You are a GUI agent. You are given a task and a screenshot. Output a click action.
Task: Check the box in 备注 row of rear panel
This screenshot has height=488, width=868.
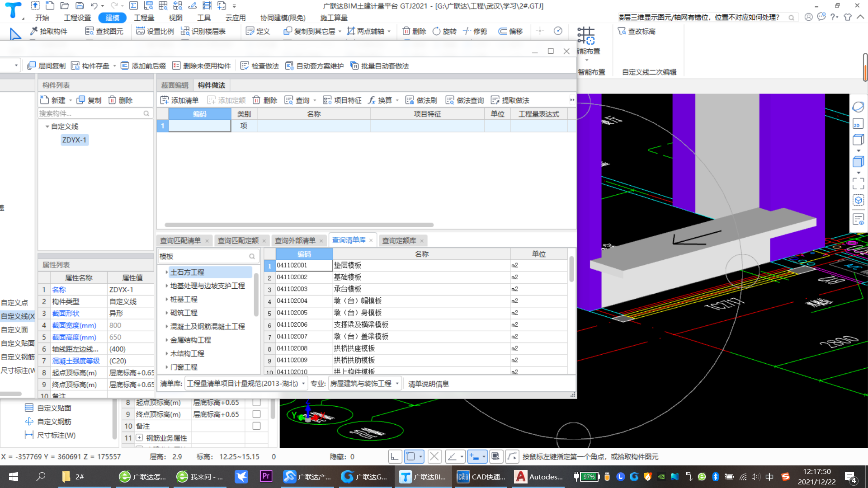[x=256, y=426]
